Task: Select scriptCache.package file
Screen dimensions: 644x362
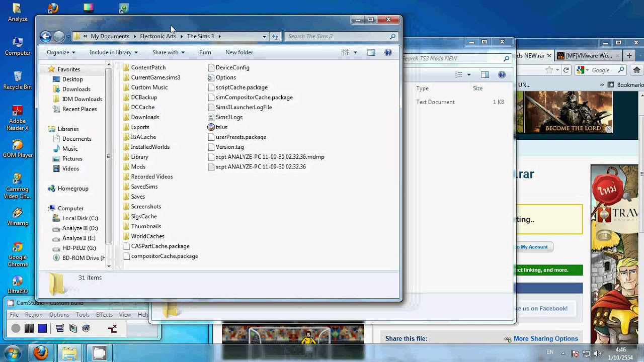Action: click(x=237, y=87)
